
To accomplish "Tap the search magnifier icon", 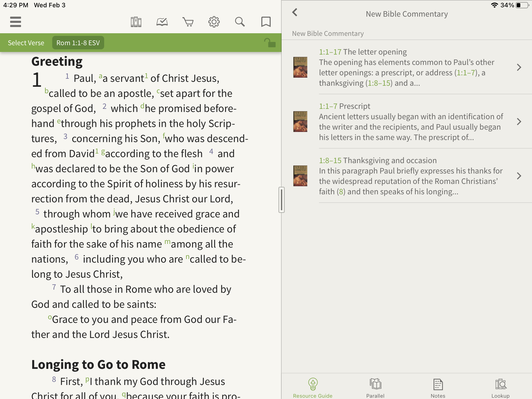I will (240, 22).
